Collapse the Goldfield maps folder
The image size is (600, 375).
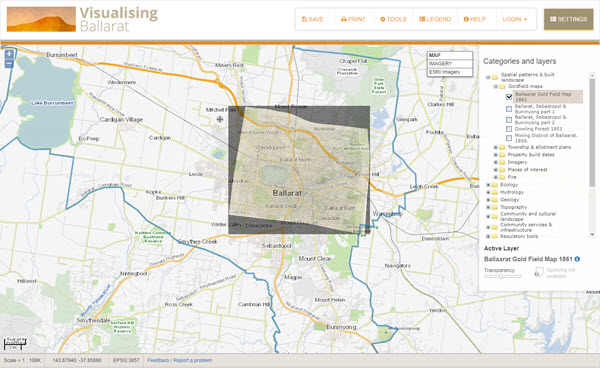(x=496, y=86)
